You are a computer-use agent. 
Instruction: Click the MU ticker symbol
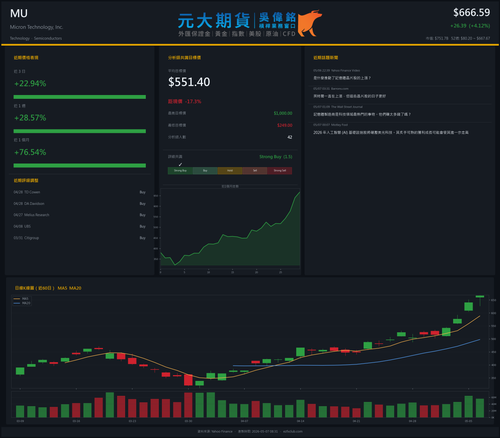pyautogui.click(x=19, y=13)
